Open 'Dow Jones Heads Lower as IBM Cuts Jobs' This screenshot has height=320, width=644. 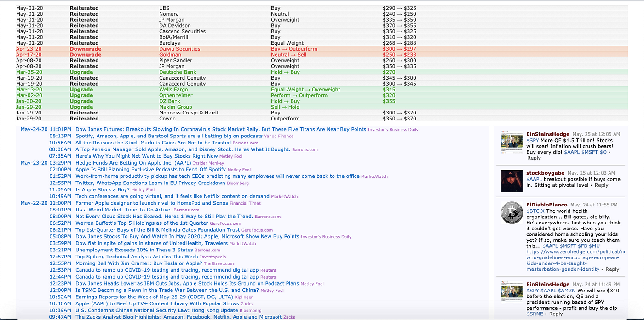pos(187,283)
